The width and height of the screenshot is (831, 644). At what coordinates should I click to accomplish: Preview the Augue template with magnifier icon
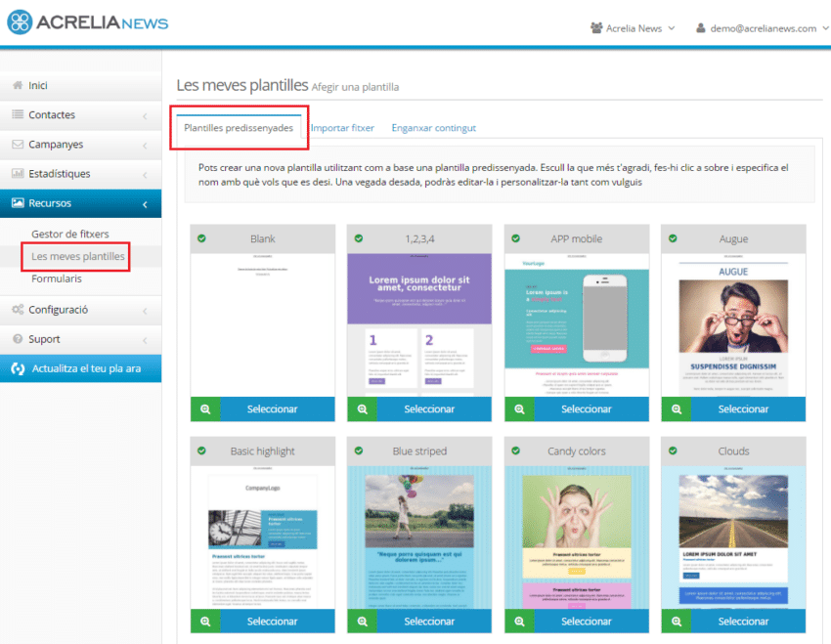coord(677,408)
